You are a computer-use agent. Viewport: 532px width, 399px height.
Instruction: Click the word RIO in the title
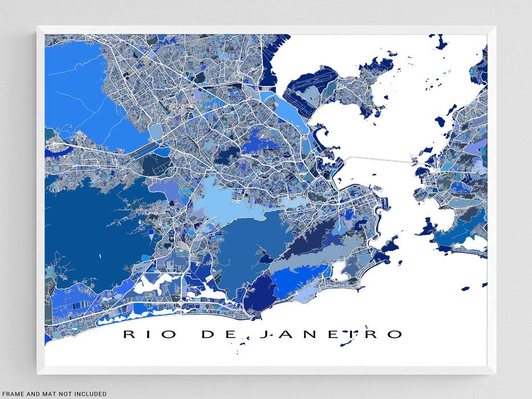click(151, 335)
